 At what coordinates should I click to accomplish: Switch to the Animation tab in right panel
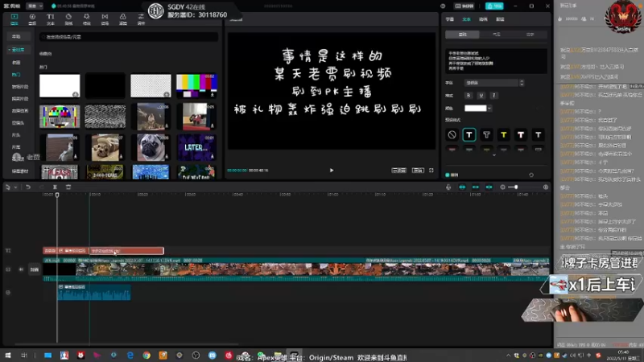click(x=483, y=19)
